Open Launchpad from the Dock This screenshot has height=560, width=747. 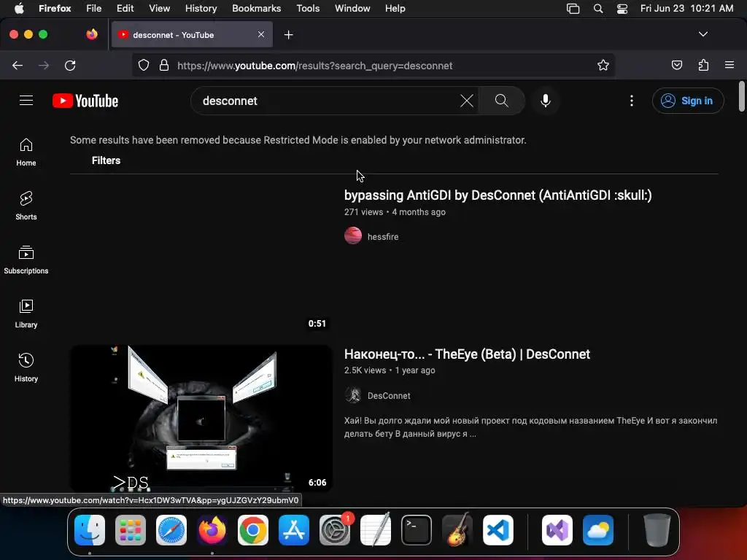point(131,530)
